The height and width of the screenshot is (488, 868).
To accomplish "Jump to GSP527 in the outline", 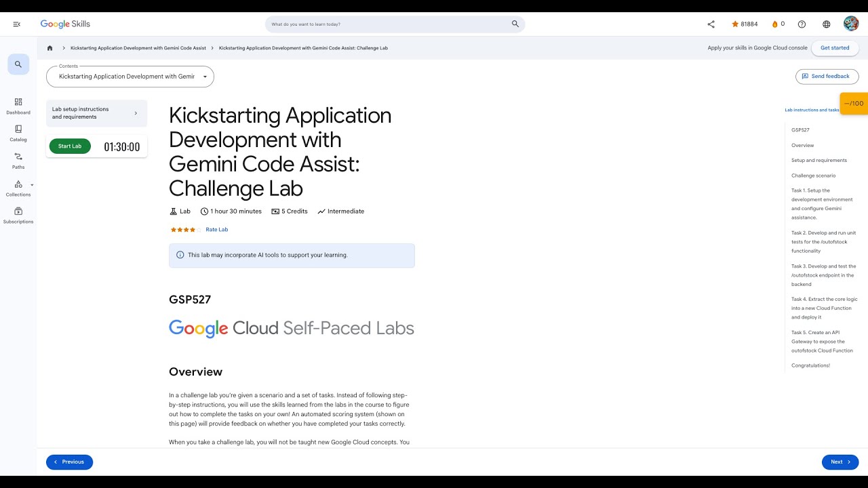I will pyautogui.click(x=800, y=130).
